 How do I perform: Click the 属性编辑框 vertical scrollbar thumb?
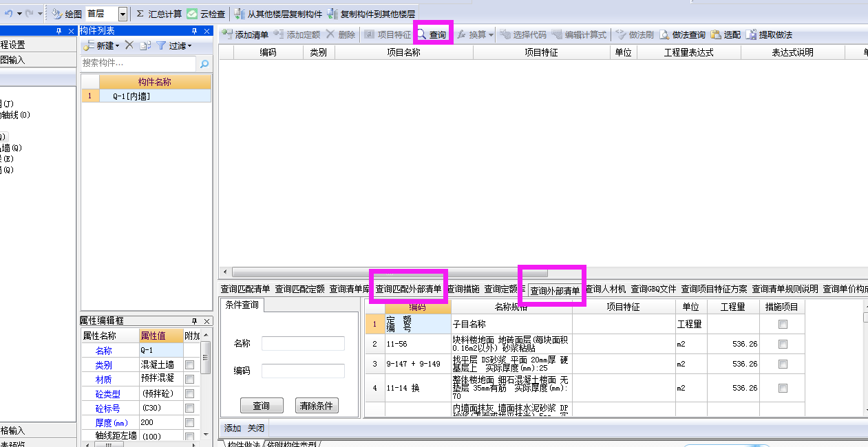205,358
